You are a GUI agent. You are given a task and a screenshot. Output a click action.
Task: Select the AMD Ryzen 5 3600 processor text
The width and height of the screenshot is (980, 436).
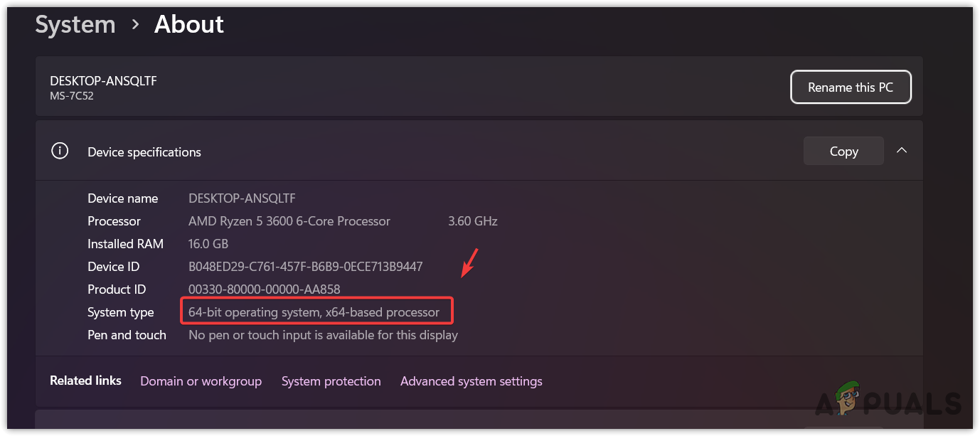pos(289,221)
